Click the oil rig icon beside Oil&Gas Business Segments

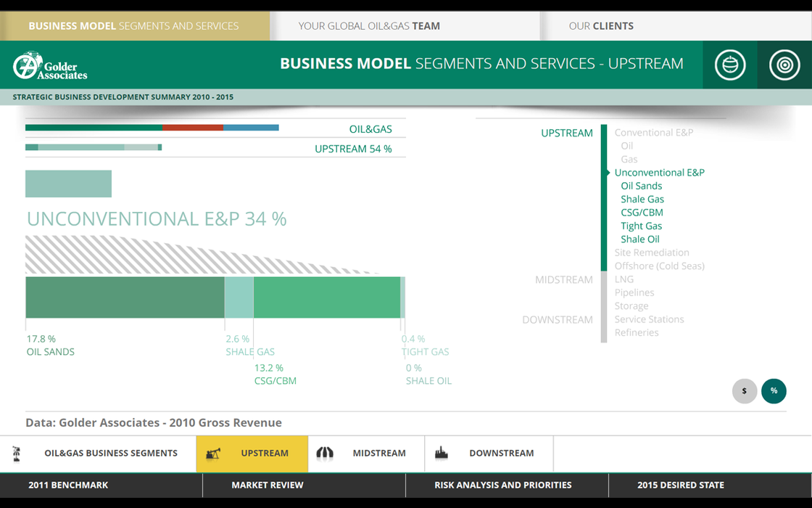click(17, 454)
